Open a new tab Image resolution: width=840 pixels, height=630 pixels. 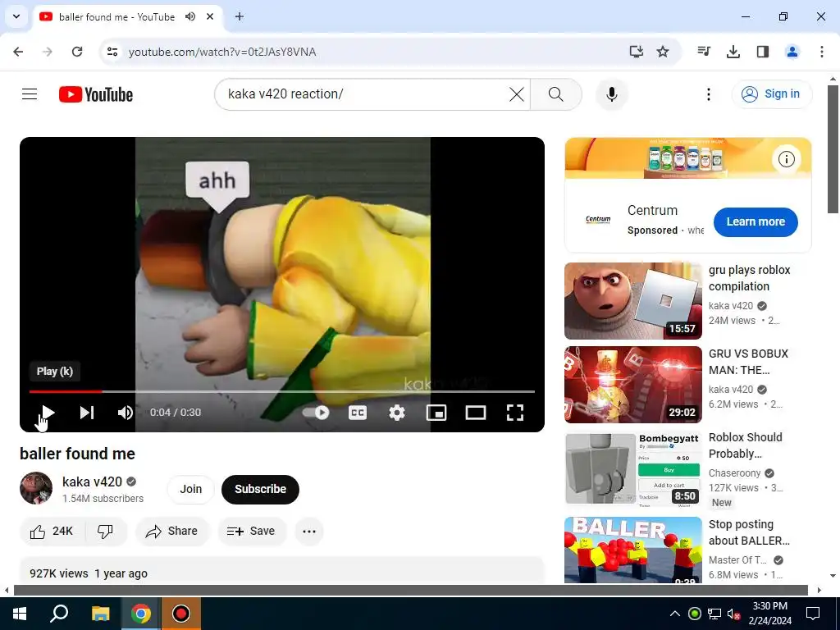(x=240, y=16)
